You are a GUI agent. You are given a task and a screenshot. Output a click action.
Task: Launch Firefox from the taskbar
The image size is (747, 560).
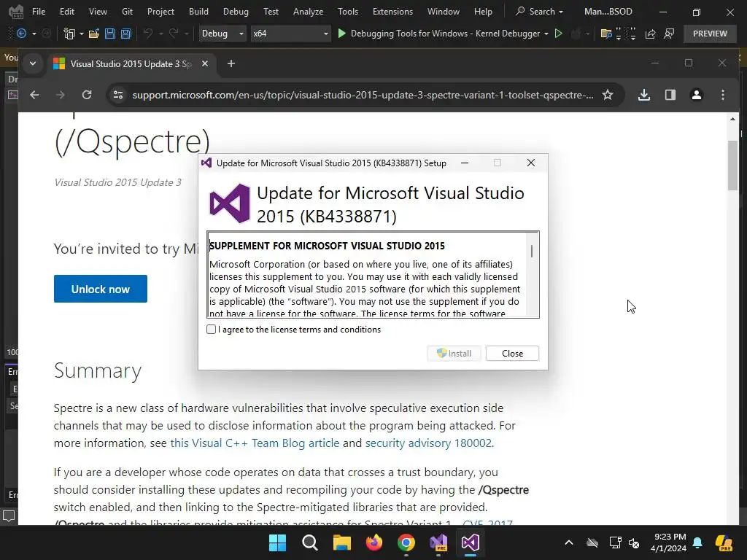pyautogui.click(x=374, y=542)
